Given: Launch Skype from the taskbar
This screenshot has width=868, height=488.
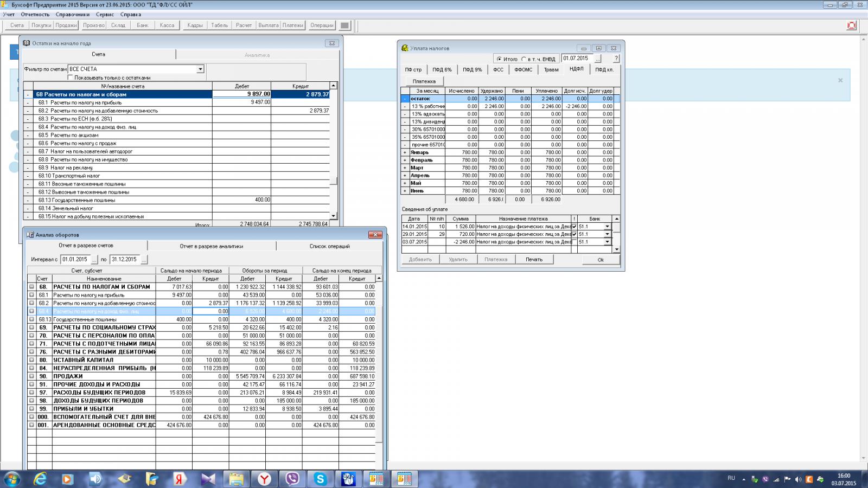Looking at the screenshot, I should 320,479.
